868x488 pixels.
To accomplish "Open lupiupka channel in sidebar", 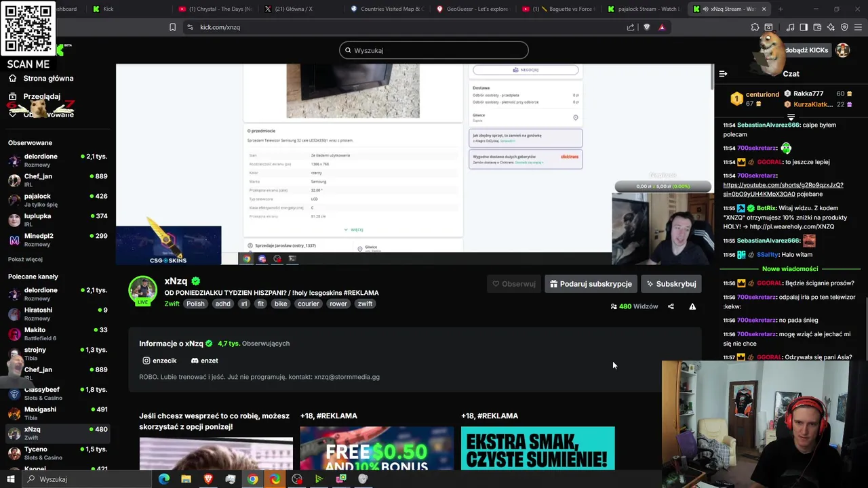I will pyautogui.click(x=57, y=220).
